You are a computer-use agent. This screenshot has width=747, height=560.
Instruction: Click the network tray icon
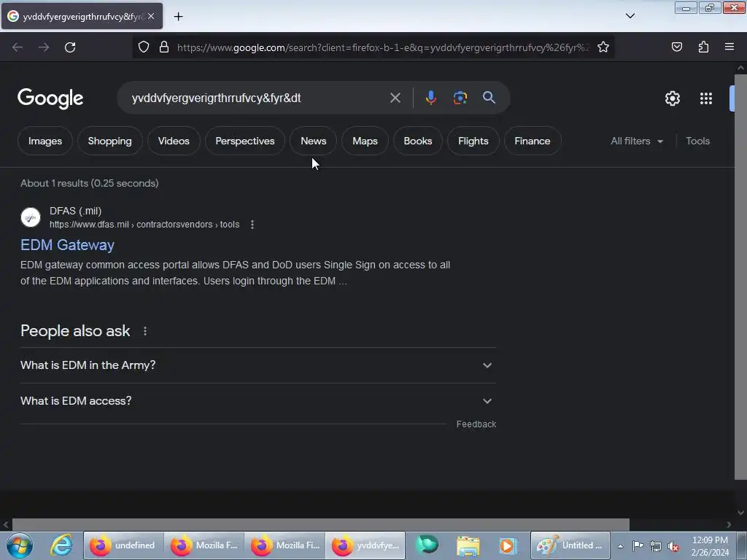(x=656, y=546)
